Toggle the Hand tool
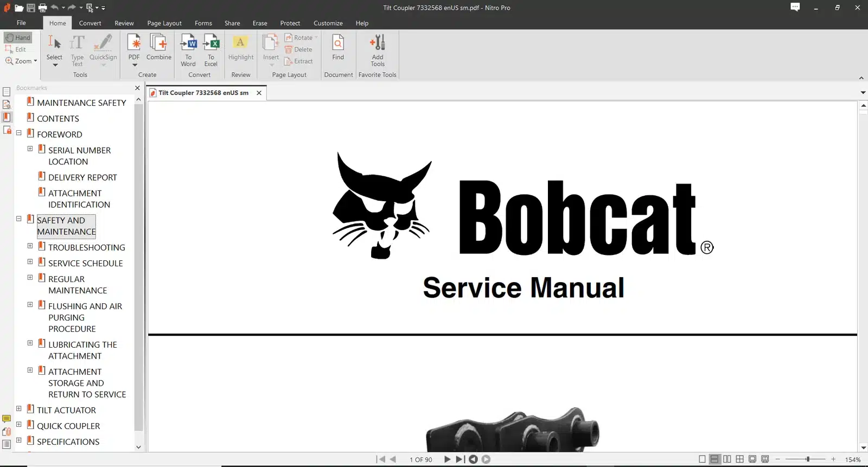Screen dimensions: 868x467 click(x=18, y=37)
